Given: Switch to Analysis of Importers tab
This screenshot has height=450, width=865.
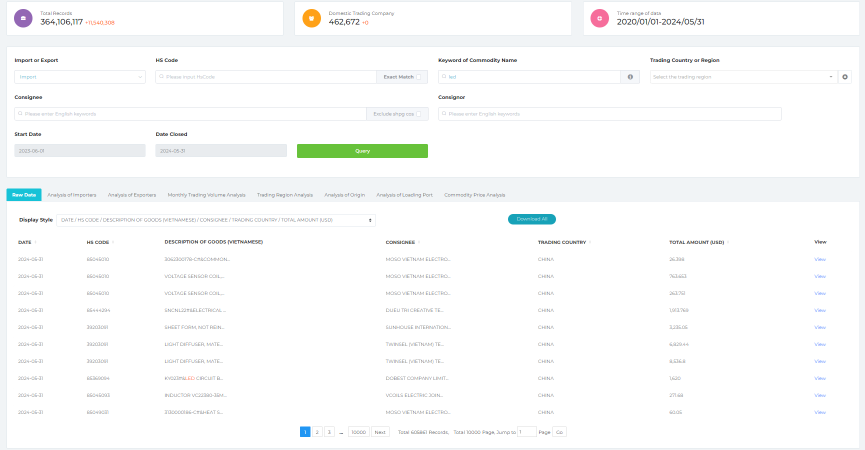Looking at the screenshot, I should tap(73, 195).
